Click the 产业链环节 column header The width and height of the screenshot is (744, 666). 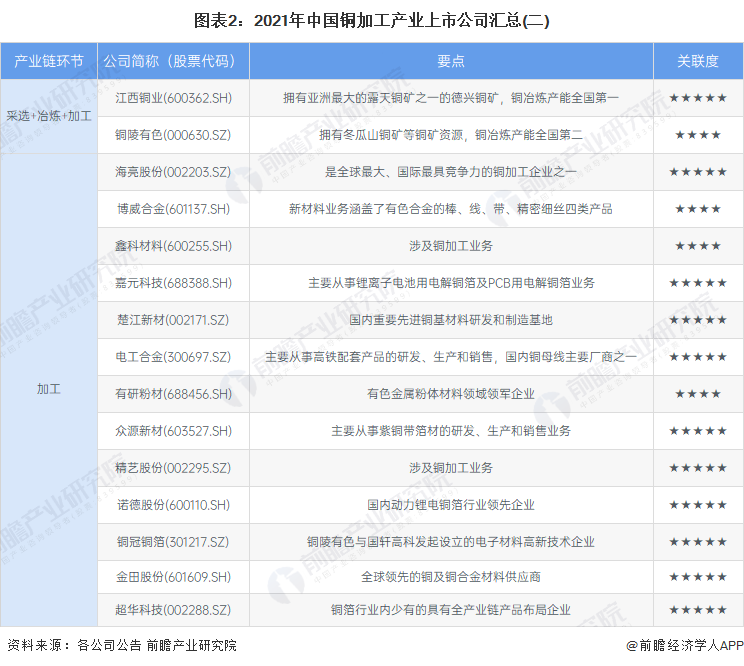[49, 61]
